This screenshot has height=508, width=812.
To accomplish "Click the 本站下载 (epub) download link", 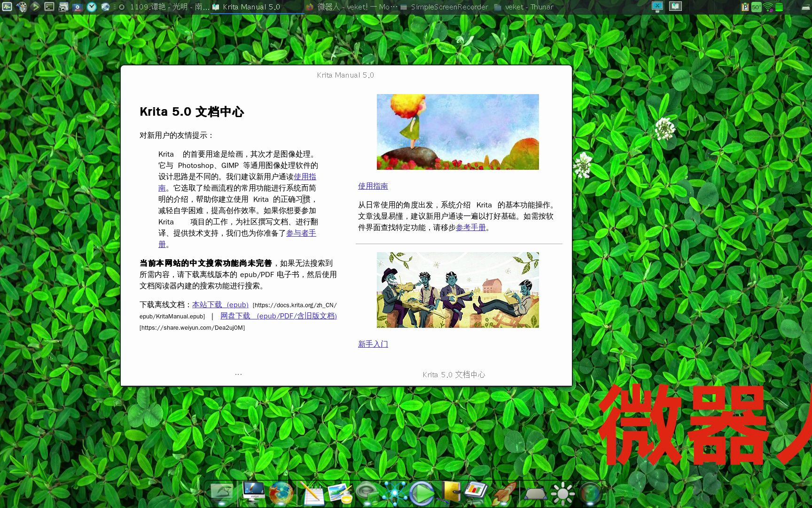I will pos(220,304).
